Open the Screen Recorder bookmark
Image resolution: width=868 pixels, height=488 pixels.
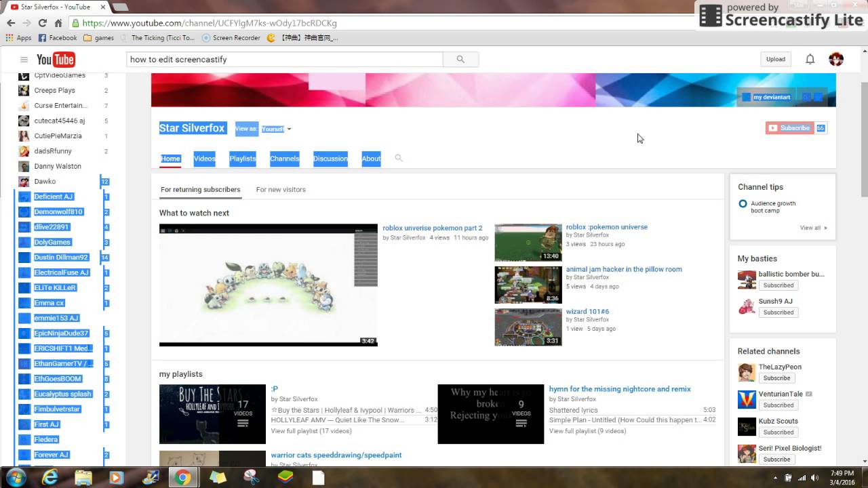[231, 38]
